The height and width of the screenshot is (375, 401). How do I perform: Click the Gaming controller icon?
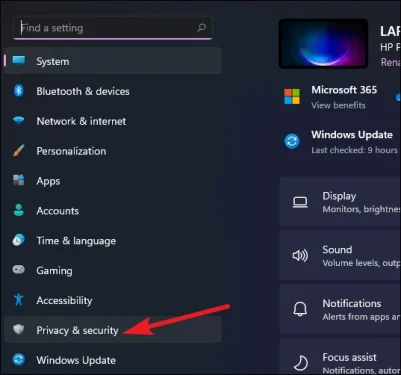tap(19, 269)
